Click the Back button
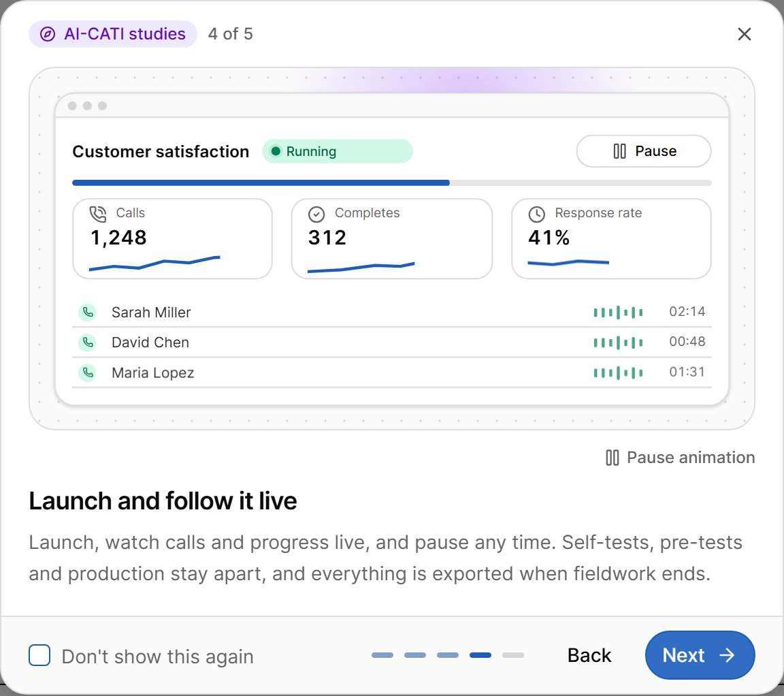The height and width of the screenshot is (696, 784). [x=589, y=655]
